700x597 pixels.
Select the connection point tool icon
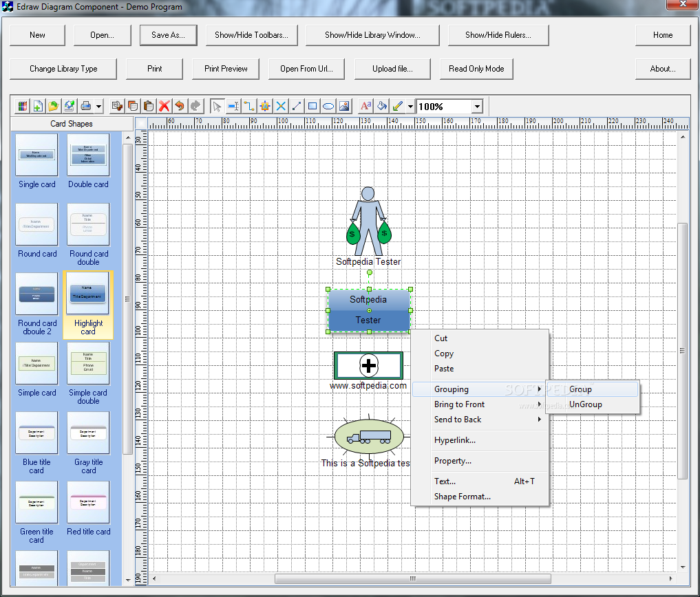pyautogui.click(x=265, y=106)
